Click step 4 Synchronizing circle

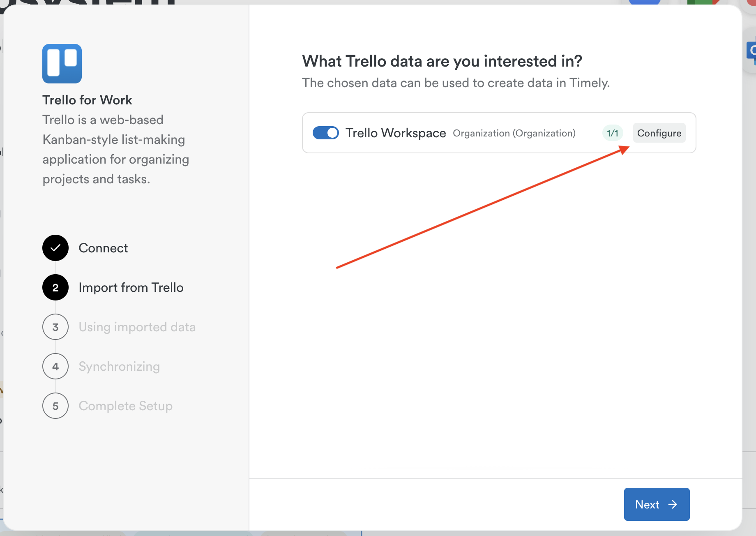click(x=55, y=366)
